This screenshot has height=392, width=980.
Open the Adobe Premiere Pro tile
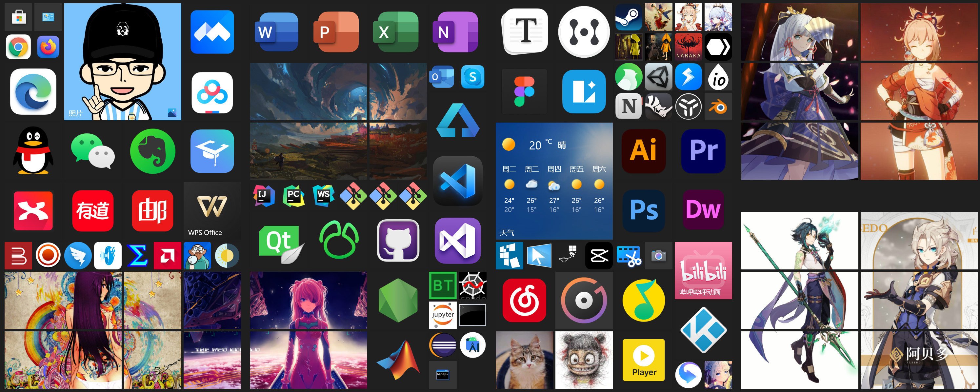pyautogui.click(x=703, y=151)
